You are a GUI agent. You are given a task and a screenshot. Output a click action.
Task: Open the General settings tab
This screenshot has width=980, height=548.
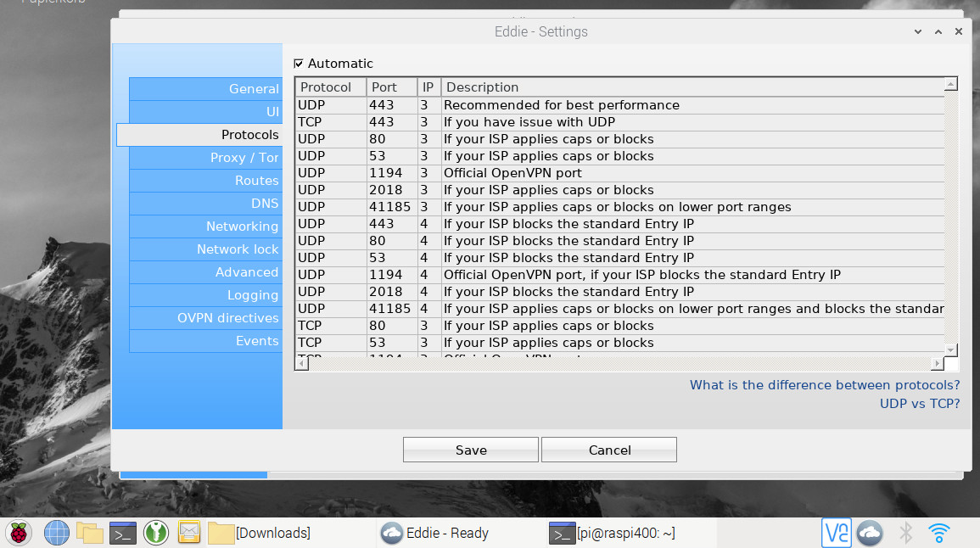point(205,89)
